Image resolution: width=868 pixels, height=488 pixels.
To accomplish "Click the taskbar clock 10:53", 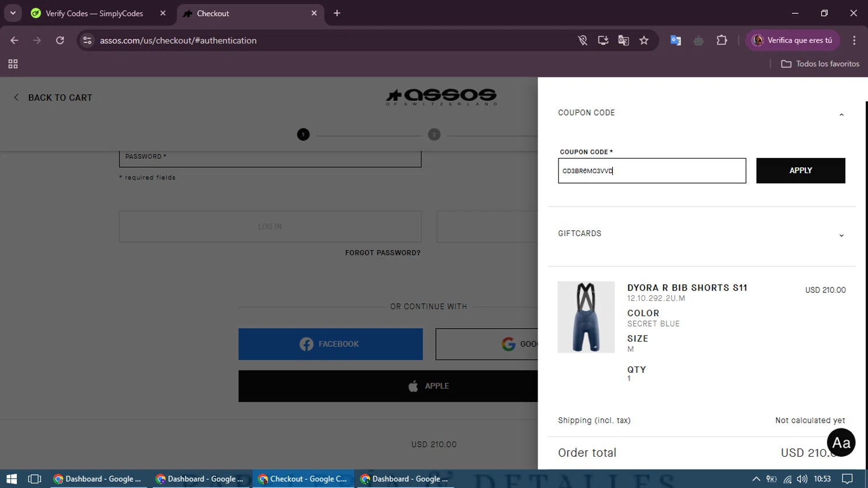I will pos(822,479).
